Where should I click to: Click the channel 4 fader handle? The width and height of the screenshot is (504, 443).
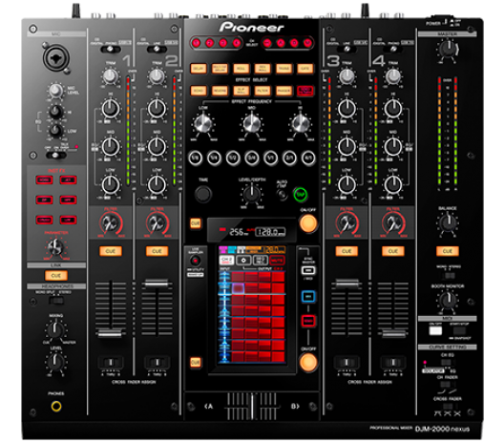point(393,334)
